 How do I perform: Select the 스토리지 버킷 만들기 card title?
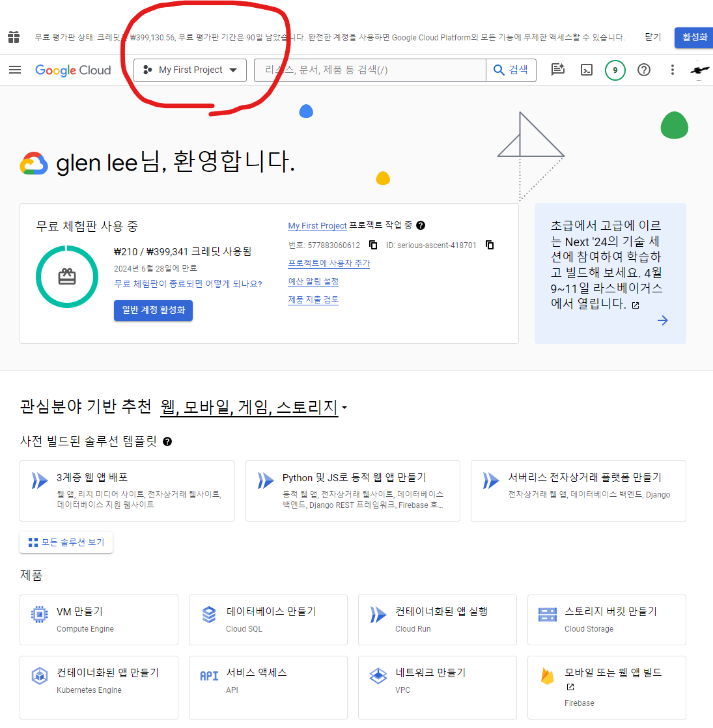pyautogui.click(x=610, y=611)
